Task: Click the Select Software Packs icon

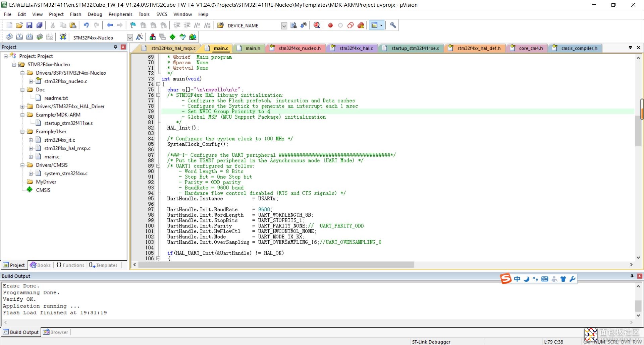Action: click(182, 37)
